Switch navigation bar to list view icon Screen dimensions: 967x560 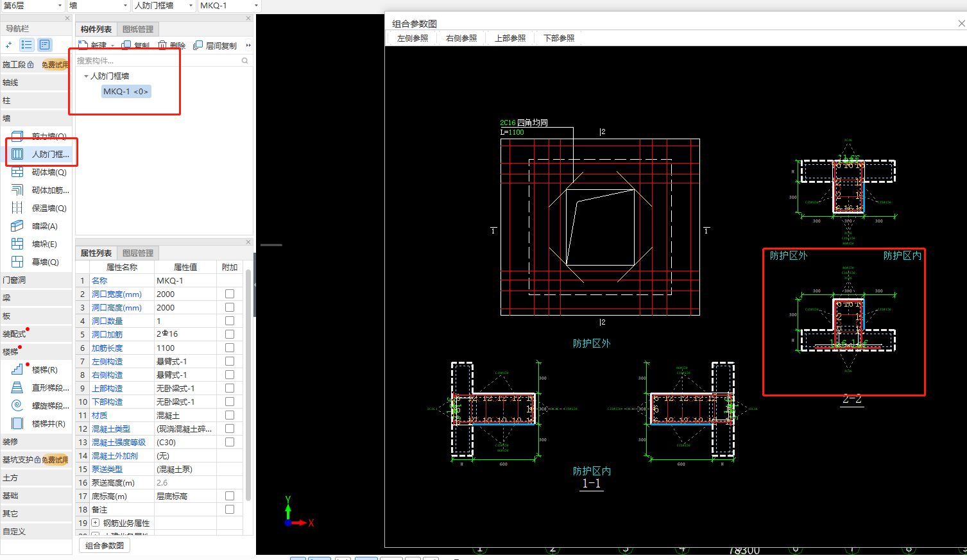tap(26, 44)
